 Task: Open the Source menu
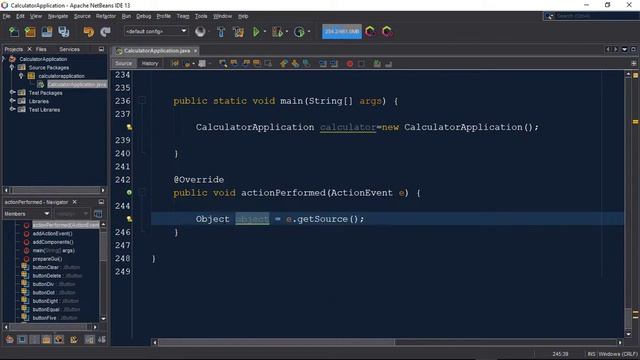(82, 16)
